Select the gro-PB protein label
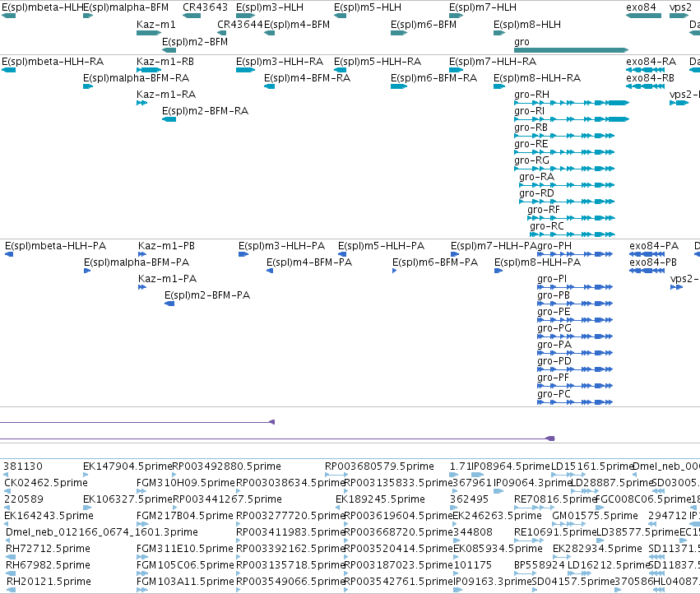 coord(554,295)
